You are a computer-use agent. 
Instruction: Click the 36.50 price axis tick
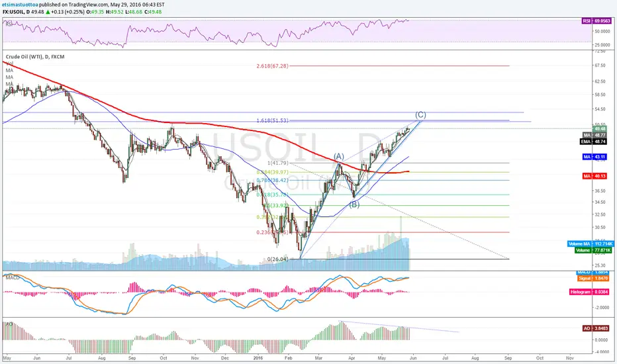coord(600,191)
